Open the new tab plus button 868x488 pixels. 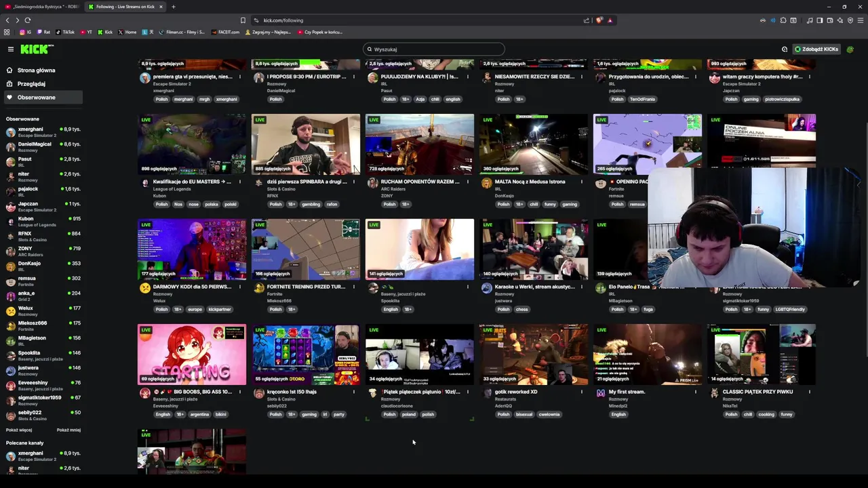click(x=173, y=7)
